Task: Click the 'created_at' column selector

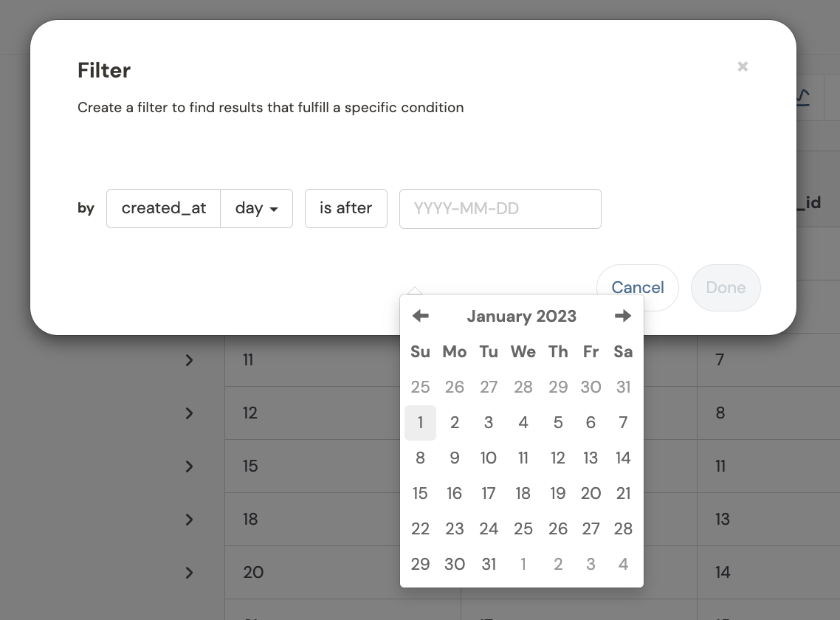Action: (163, 208)
